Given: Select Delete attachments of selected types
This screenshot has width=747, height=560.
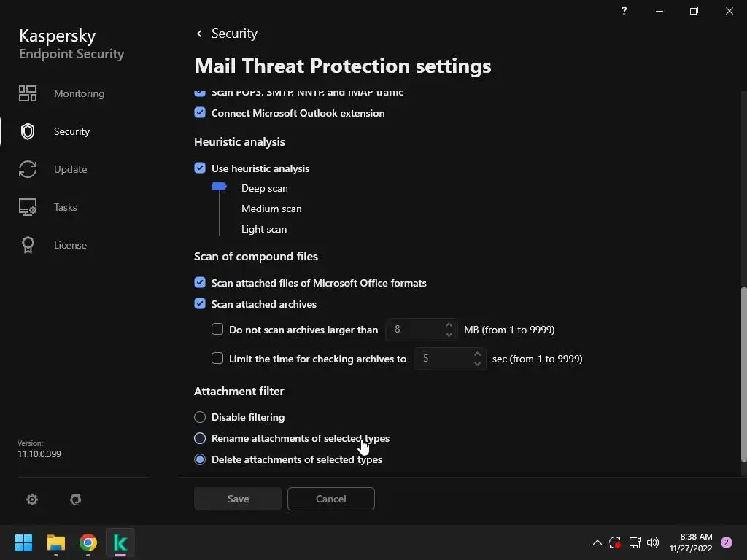Looking at the screenshot, I should point(200,459).
